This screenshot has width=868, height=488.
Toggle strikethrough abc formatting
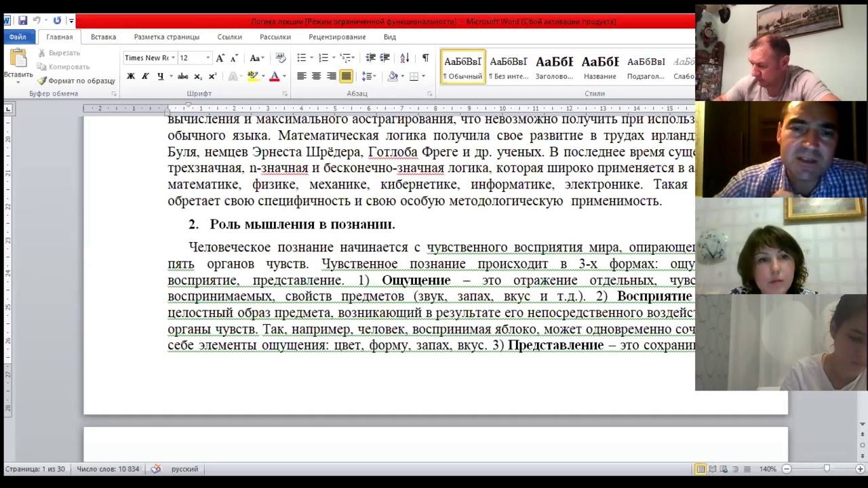click(182, 76)
